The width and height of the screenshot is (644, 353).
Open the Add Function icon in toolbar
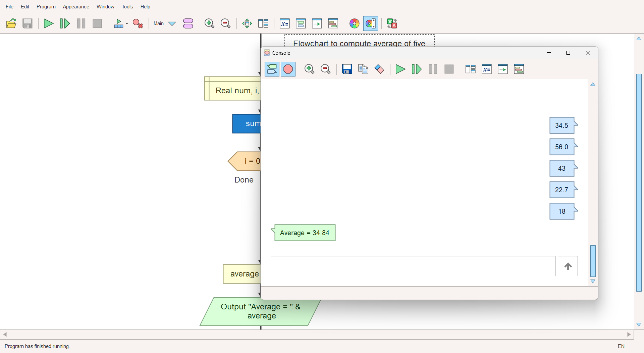pyautogui.click(x=188, y=23)
